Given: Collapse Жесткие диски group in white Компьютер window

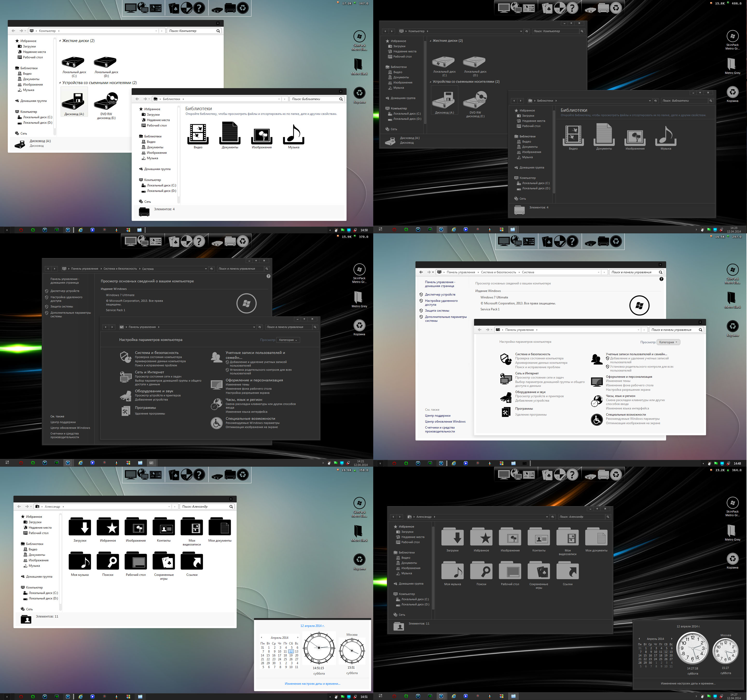Looking at the screenshot, I should 60,41.
